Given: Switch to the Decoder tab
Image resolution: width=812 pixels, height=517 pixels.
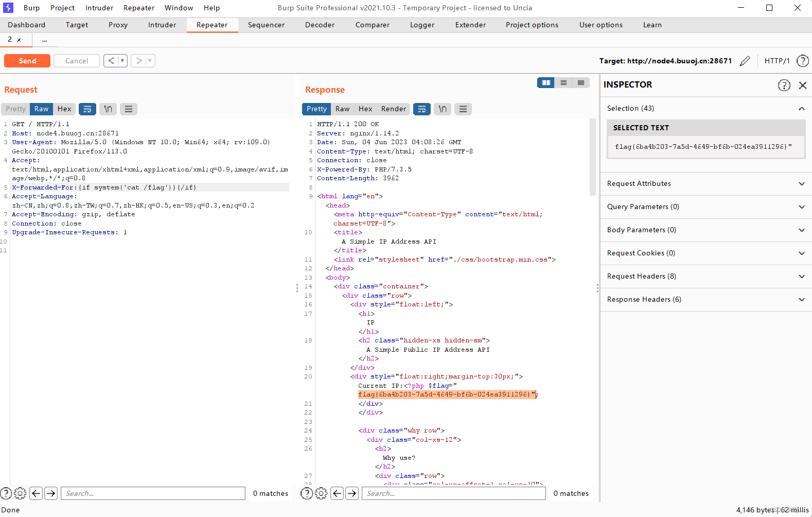Looking at the screenshot, I should pyautogui.click(x=320, y=25).
